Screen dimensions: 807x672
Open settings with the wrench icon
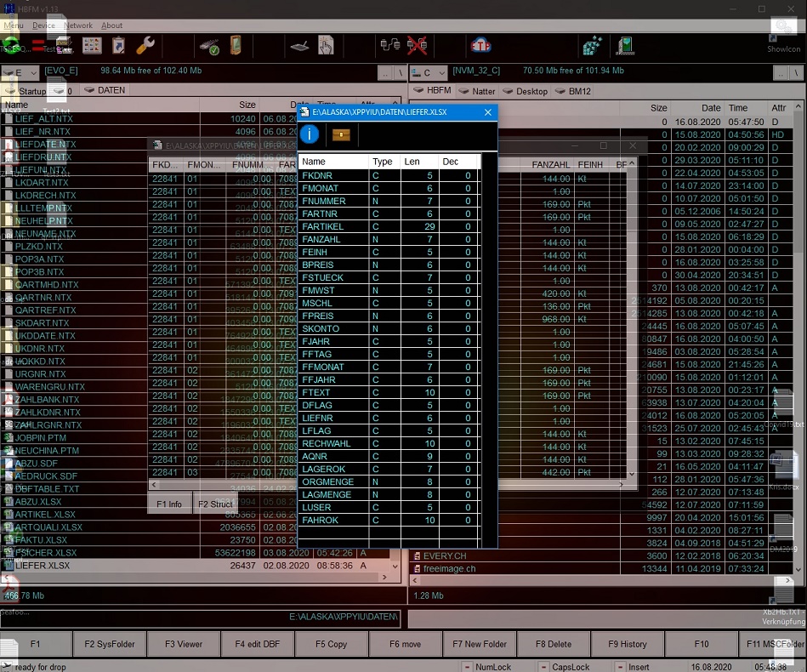(145, 45)
